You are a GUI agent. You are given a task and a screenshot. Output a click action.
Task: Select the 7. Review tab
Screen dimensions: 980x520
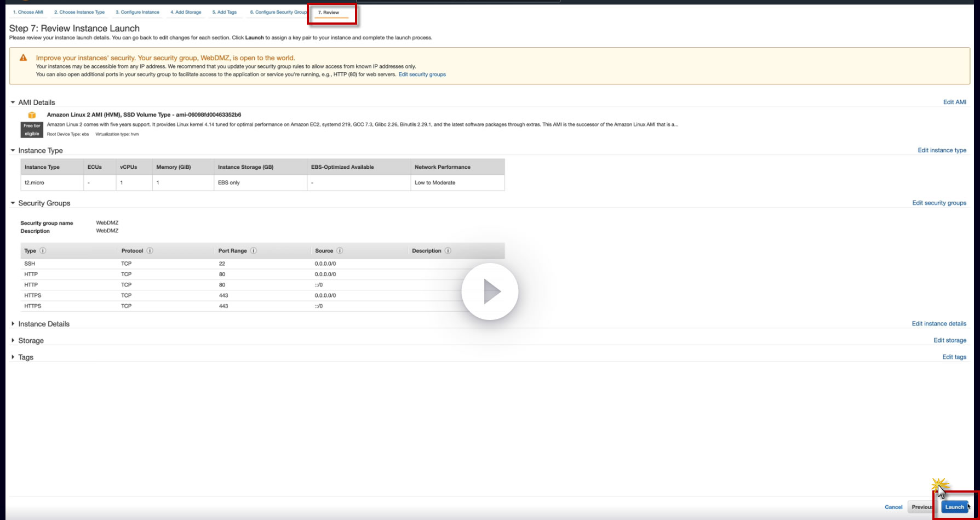(329, 13)
